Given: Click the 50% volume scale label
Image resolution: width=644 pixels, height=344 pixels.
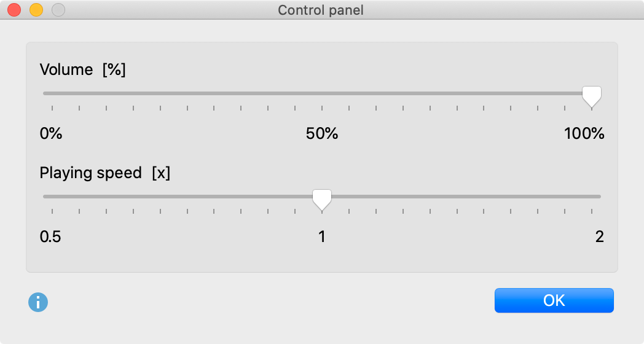Looking at the screenshot, I should click(x=322, y=133).
